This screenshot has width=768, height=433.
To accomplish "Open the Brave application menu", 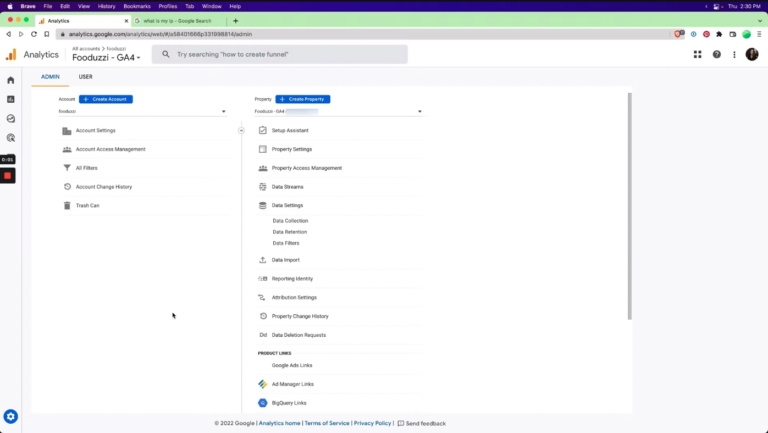I will pyautogui.click(x=28, y=6).
